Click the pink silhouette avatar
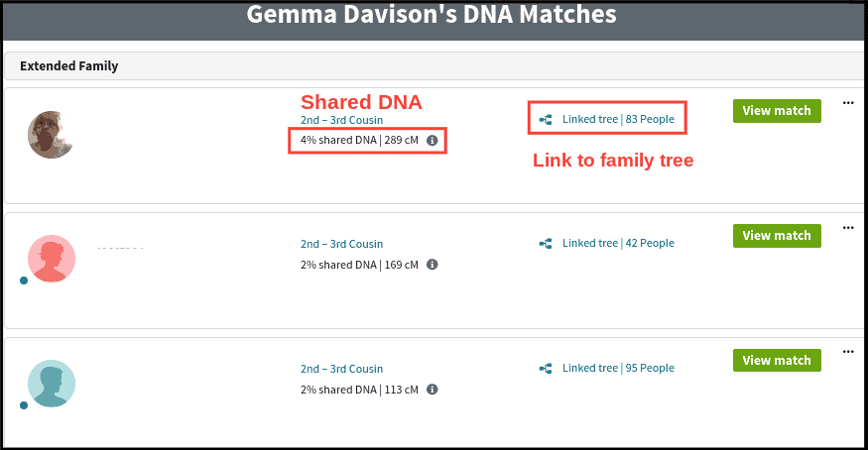868x450 pixels. click(x=51, y=259)
